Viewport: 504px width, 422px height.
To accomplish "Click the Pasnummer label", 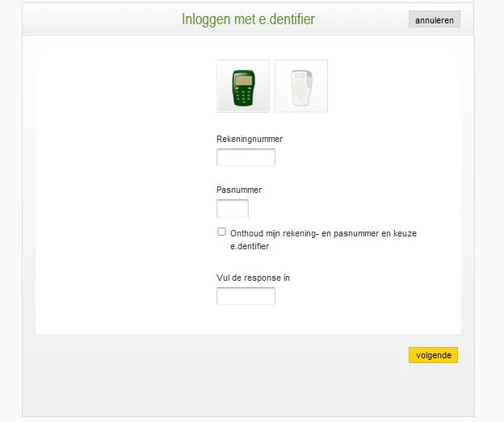I will (239, 190).
